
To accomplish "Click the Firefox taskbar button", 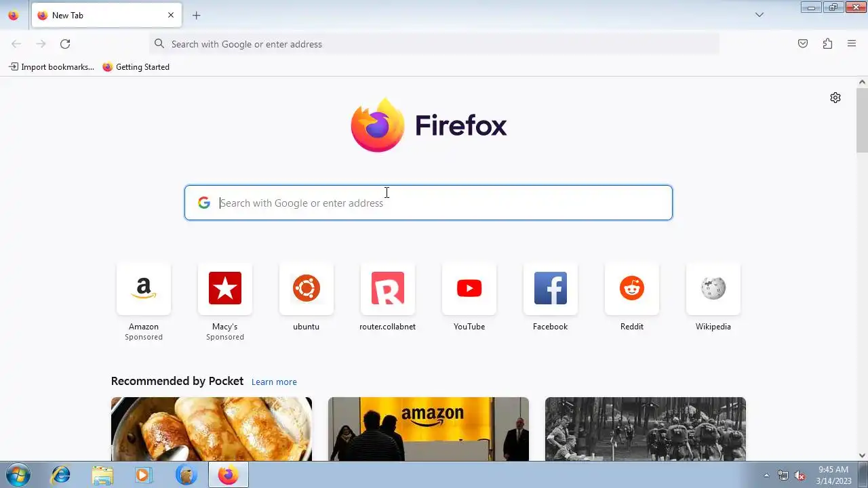I will (228, 475).
